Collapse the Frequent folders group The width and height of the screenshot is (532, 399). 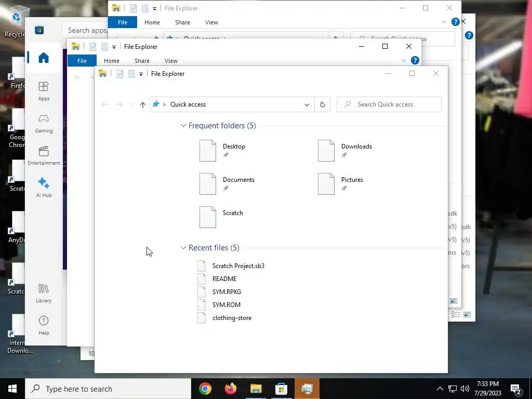pos(183,126)
